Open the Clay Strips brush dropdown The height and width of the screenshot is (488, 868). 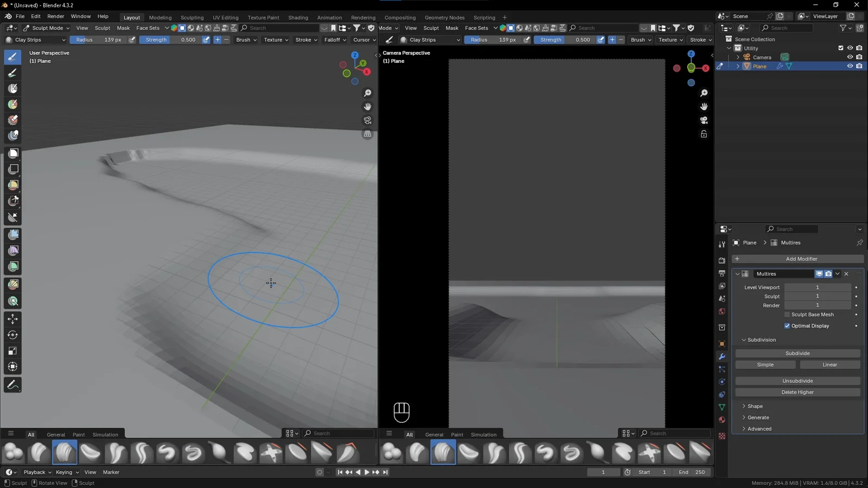(36, 40)
